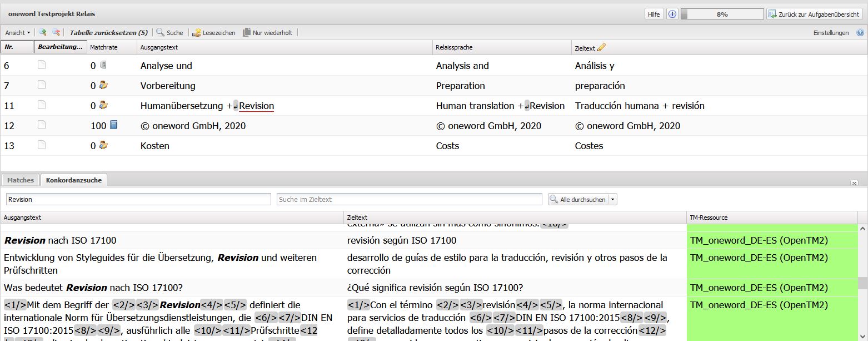This screenshot has height=341, width=868.
Task: Click target 'Traducción humana + revisión'
Action: tap(640, 106)
